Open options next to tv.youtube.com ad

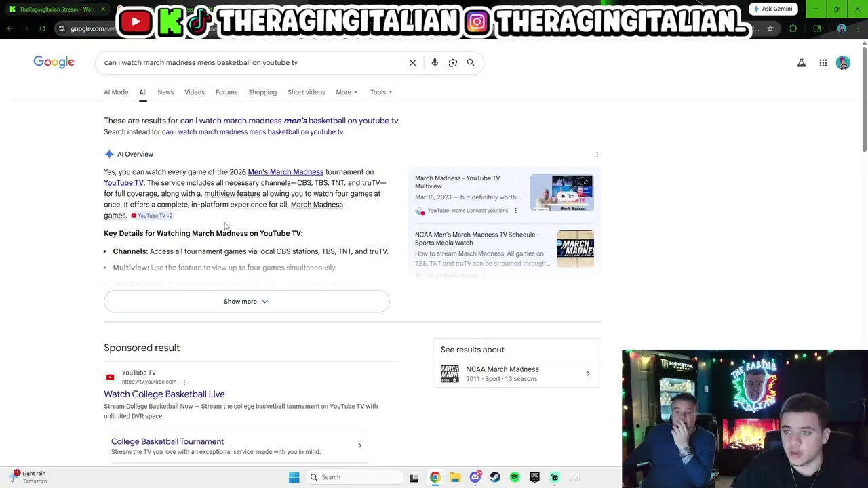pos(184,382)
